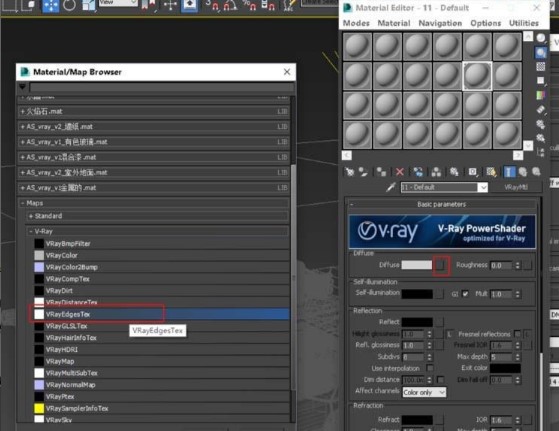
Task: Enable the Fresnel reflections checkbox
Action: tap(517, 334)
